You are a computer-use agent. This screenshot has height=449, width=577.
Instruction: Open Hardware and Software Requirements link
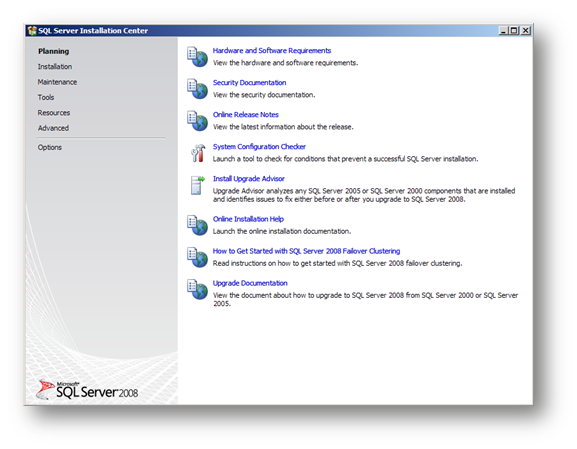pos(272,51)
